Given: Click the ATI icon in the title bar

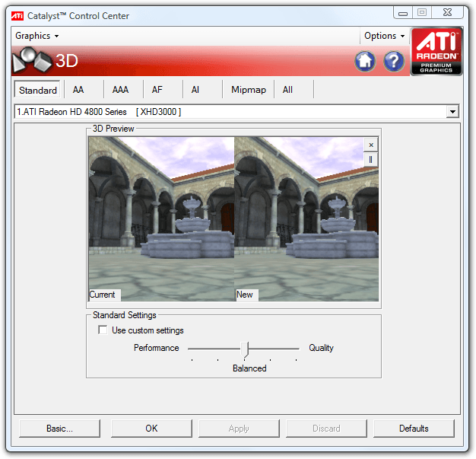Looking at the screenshot, I should click(17, 15).
